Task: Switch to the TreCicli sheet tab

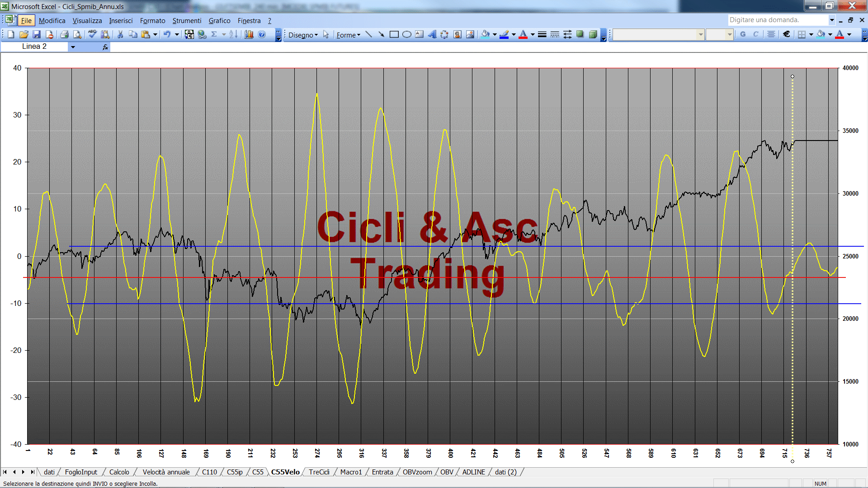Action: (x=319, y=472)
